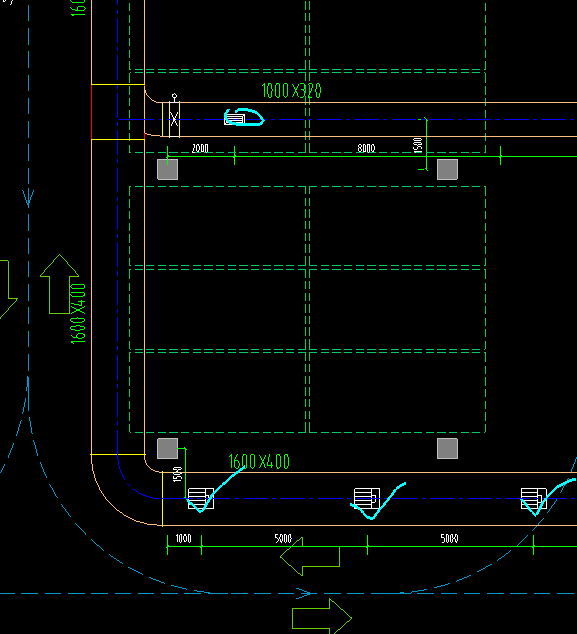Click the 5000 dimension text nearest the 1000 dimension
Image resolution: width=577 pixels, height=634 pixels.
[x=283, y=539]
